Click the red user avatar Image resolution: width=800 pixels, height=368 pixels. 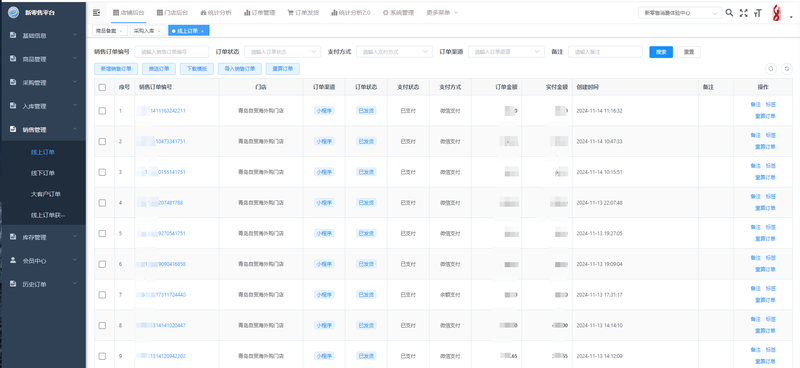(x=777, y=13)
